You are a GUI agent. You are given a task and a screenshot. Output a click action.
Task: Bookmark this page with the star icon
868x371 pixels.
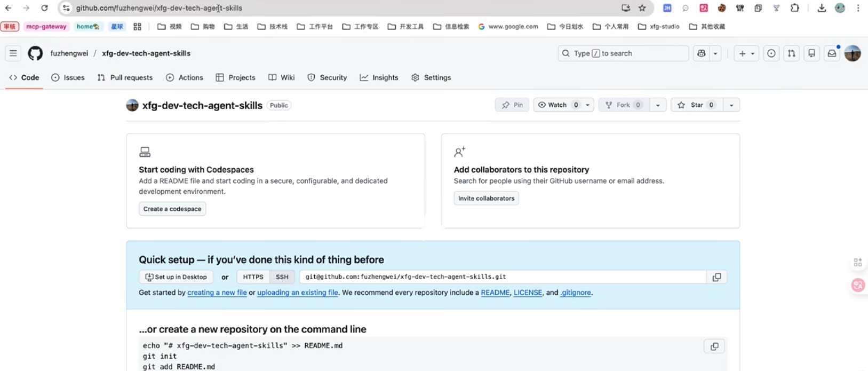[642, 8]
